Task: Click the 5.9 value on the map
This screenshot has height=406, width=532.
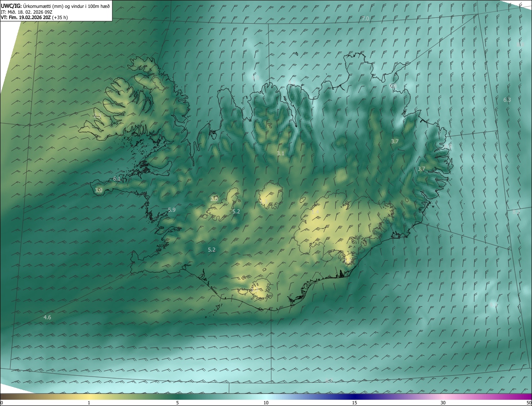Action: point(172,210)
